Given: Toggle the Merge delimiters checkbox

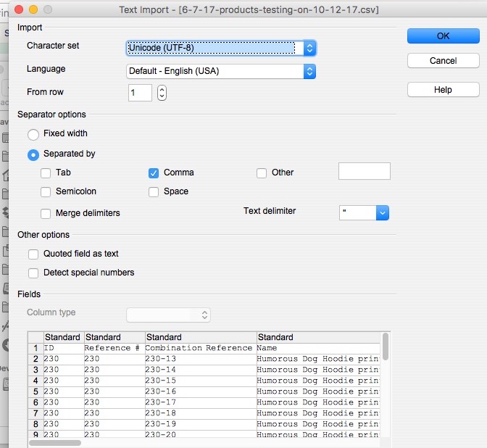Looking at the screenshot, I should [46, 214].
